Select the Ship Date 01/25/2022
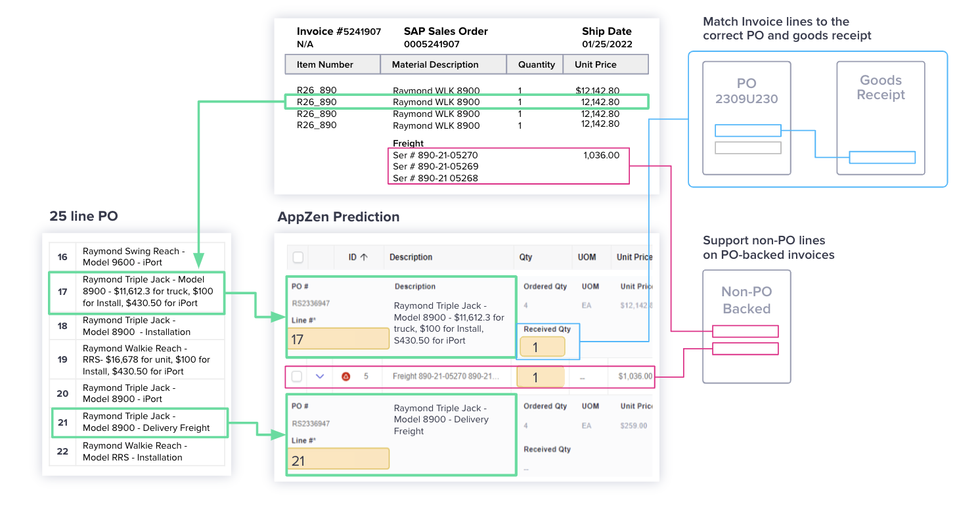The height and width of the screenshot is (515, 980). click(606, 44)
